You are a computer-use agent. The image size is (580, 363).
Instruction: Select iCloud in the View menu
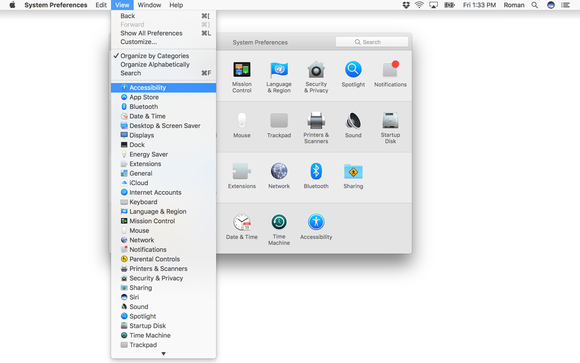pyautogui.click(x=163, y=183)
